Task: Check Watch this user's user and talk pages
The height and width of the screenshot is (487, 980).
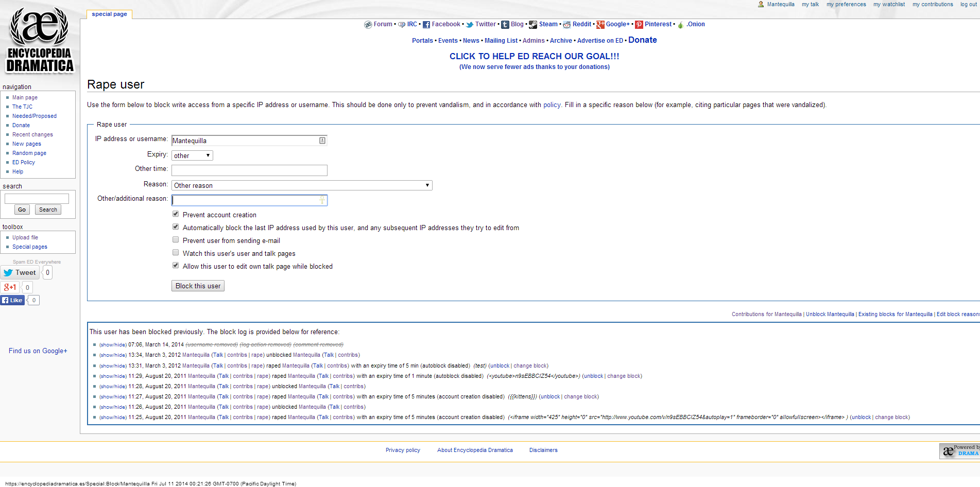Action: 176,253
